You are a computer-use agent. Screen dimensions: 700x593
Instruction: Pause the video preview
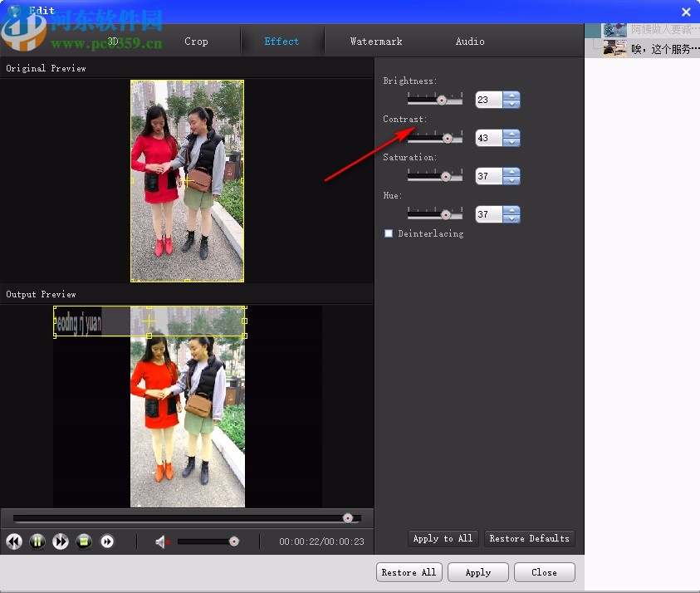[37, 542]
